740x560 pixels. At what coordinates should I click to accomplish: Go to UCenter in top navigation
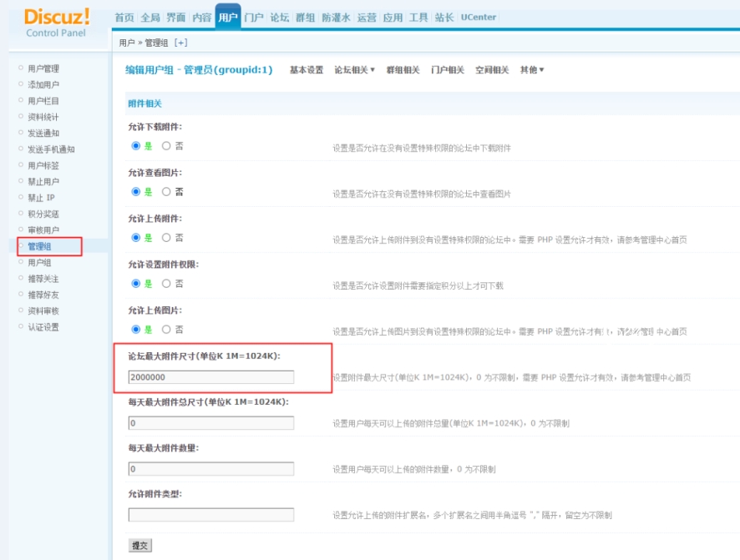pos(479,18)
